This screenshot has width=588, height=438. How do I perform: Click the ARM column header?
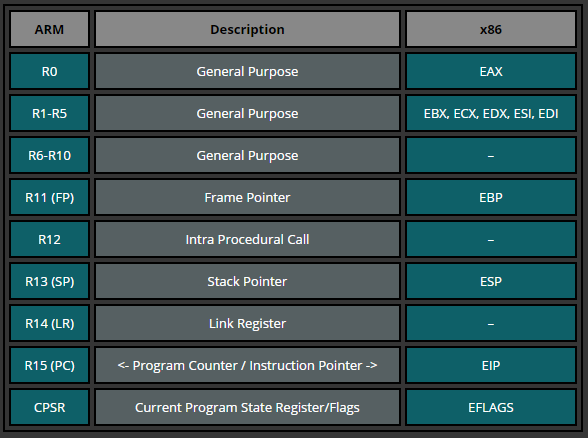[x=50, y=29]
